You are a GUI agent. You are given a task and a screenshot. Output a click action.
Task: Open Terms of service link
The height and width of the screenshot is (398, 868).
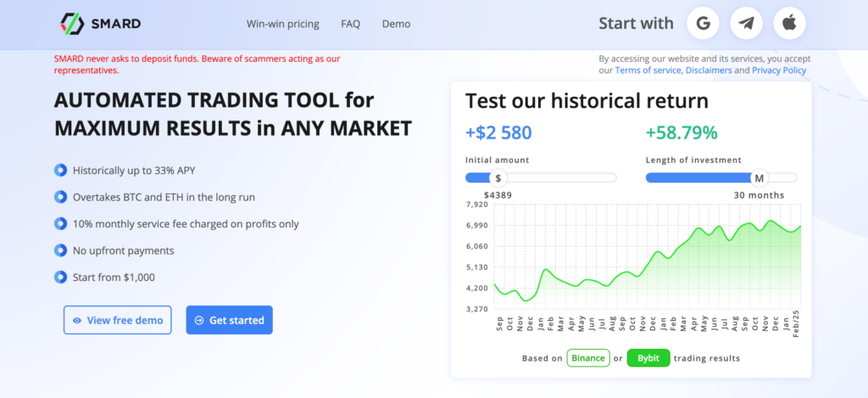click(x=648, y=70)
